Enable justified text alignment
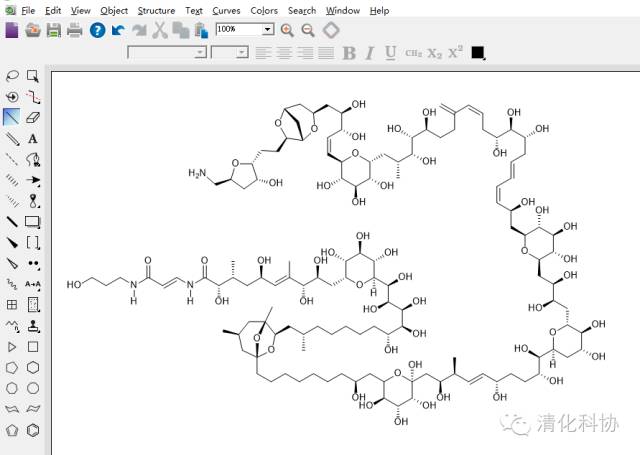This screenshot has width=640, height=455. point(326,53)
